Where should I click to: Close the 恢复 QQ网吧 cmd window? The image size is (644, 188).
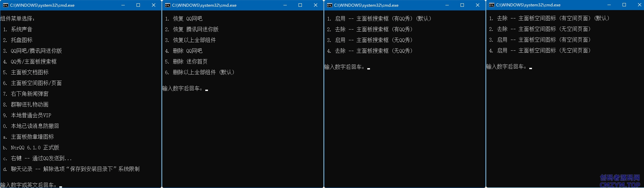316,5
